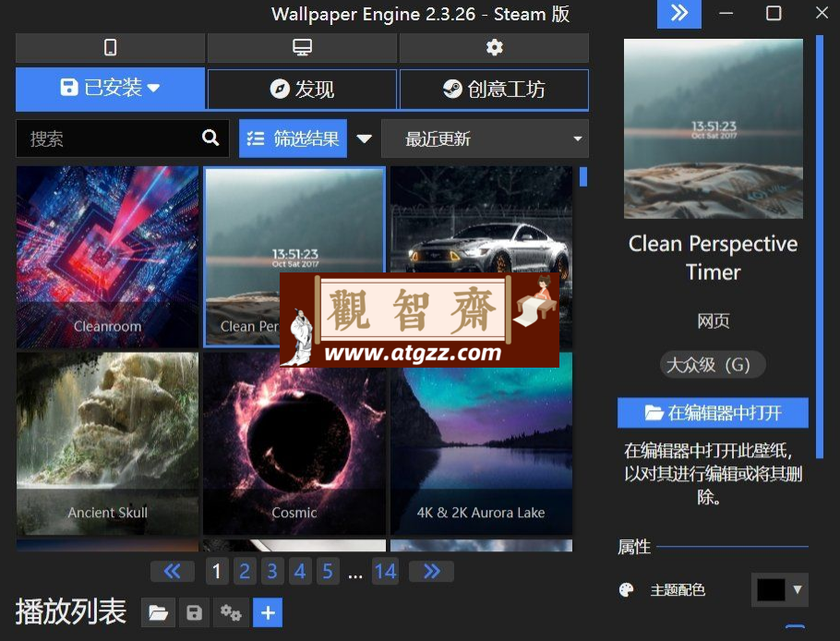Jump to last page 14
Screen dimensions: 840x641
click(x=386, y=572)
